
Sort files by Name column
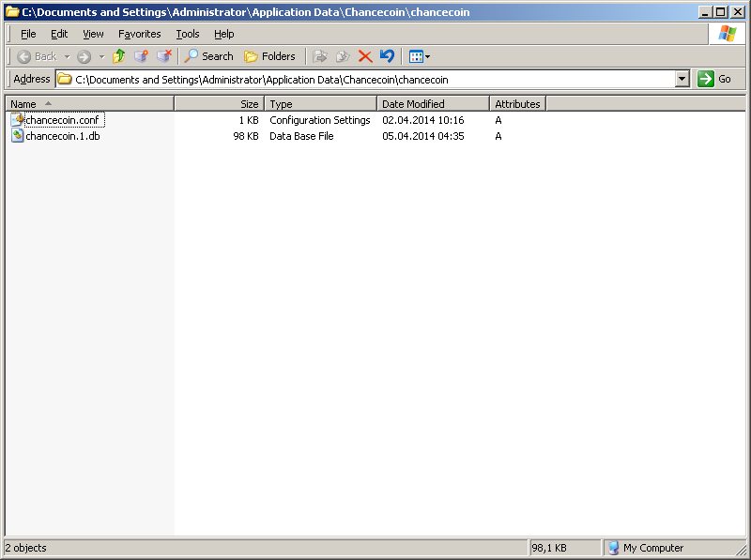coord(89,104)
